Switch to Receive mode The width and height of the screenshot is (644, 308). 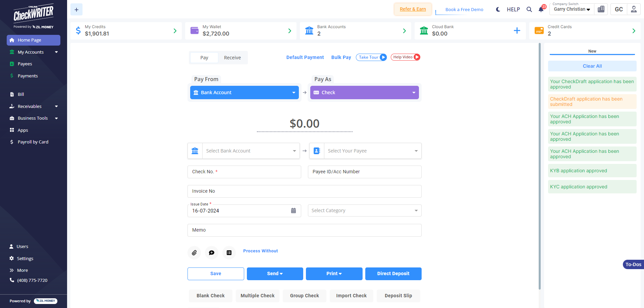click(x=232, y=58)
